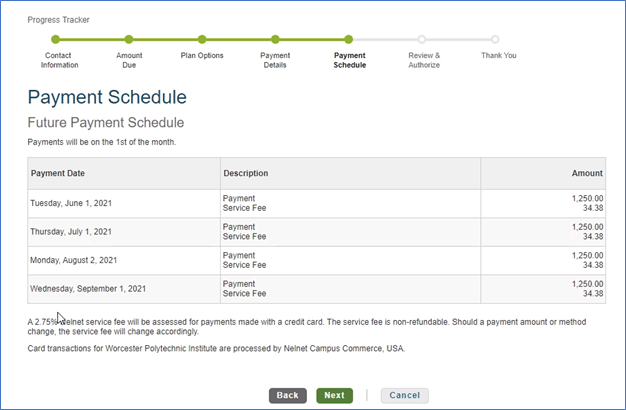Image resolution: width=626 pixels, height=410 pixels.
Task: Click the Plan Options progress dot
Action: (202, 39)
